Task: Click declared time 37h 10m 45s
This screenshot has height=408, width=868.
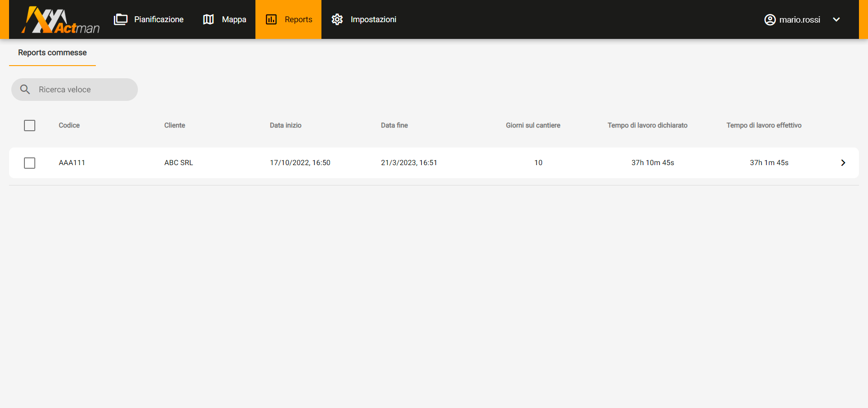Action: point(653,163)
